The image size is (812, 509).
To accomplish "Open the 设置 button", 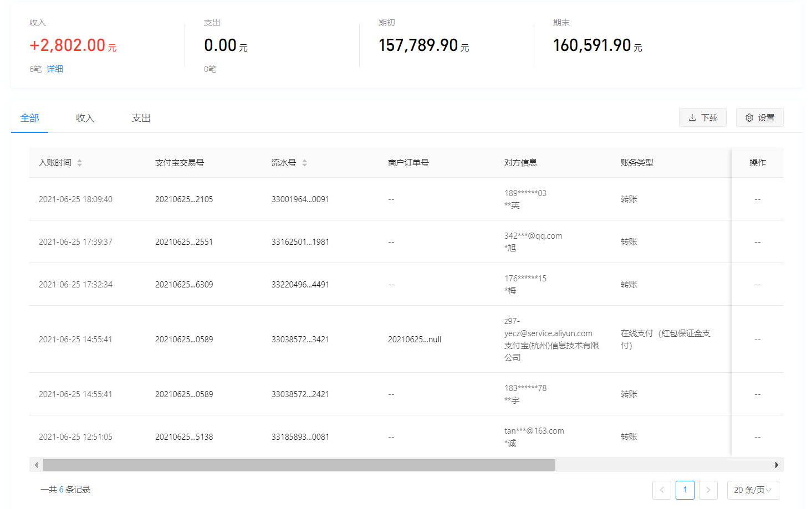I will click(760, 117).
